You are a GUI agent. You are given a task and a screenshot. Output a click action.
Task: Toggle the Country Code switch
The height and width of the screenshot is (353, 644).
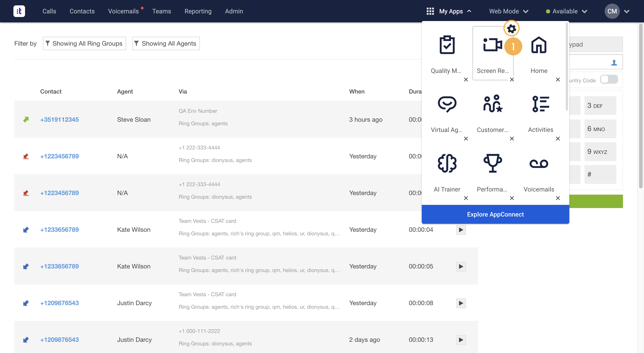(609, 80)
